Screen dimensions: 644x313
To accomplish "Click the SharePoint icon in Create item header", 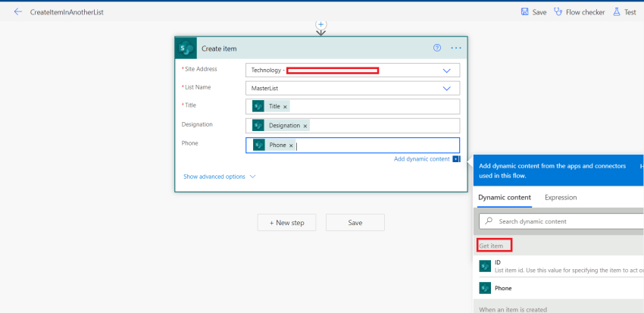I will (186, 49).
